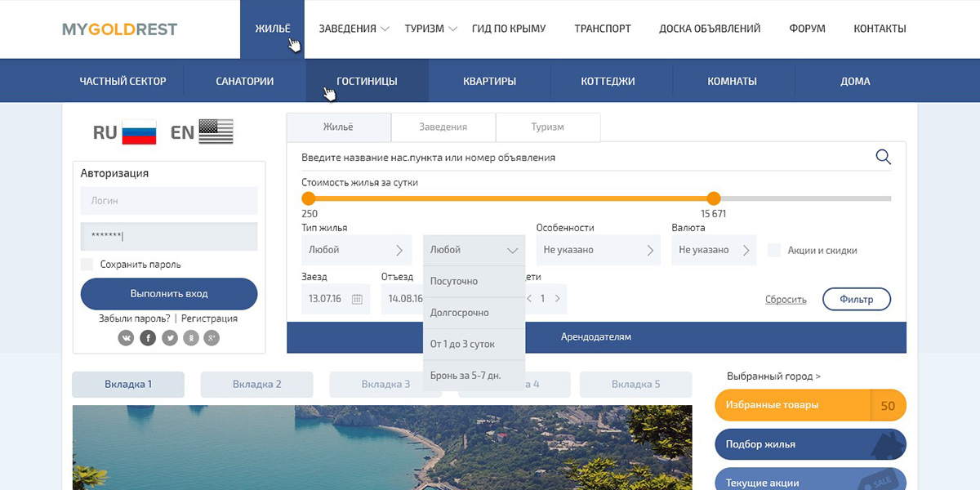Expand Выбранный город selector
980x490 pixels.
tap(773, 376)
